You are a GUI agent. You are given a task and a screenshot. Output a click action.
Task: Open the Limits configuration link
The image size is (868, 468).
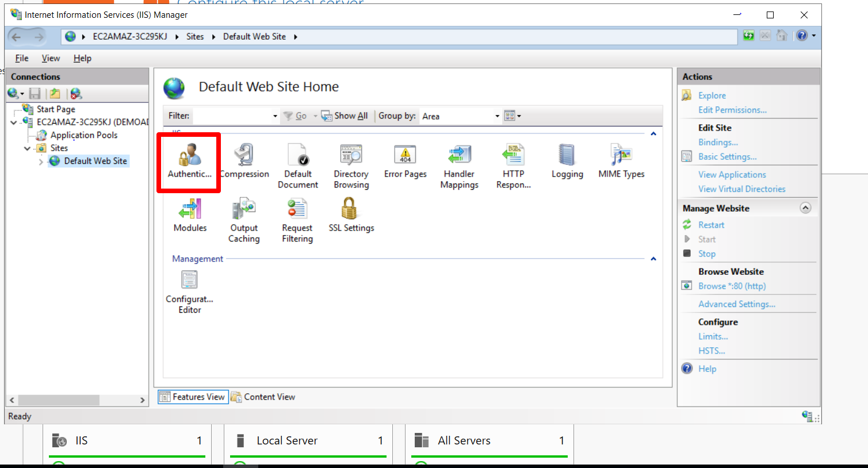pos(713,336)
